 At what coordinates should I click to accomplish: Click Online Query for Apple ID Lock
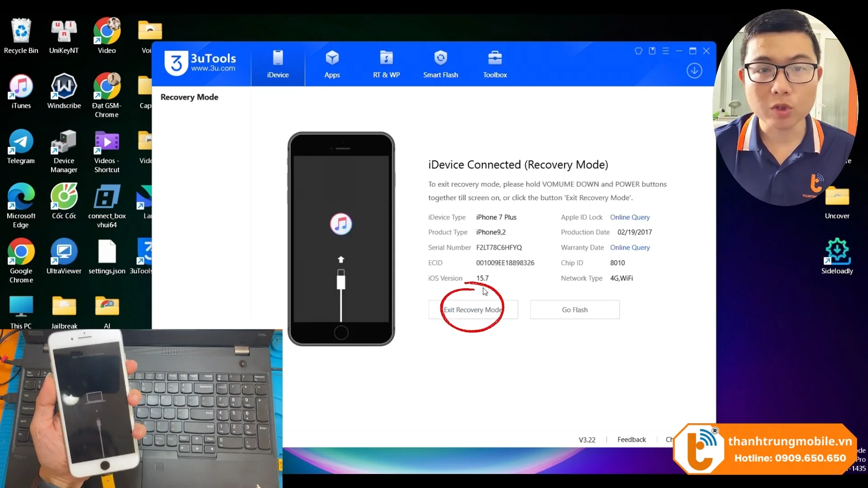coord(630,217)
